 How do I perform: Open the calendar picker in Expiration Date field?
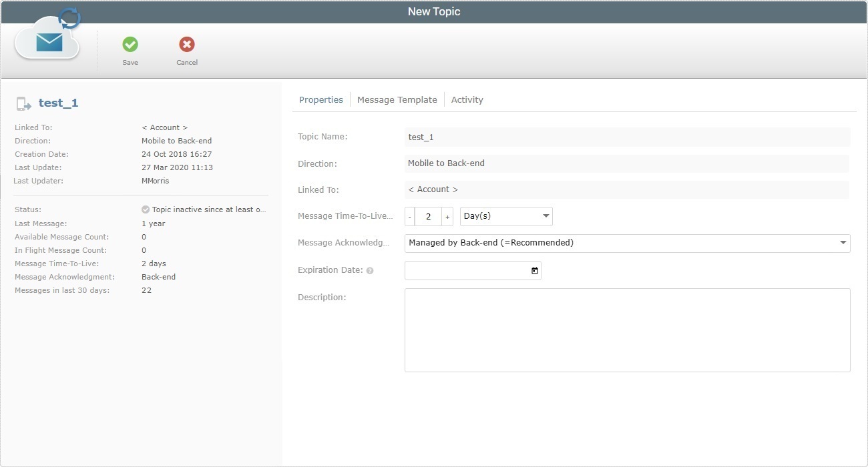pyautogui.click(x=534, y=270)
